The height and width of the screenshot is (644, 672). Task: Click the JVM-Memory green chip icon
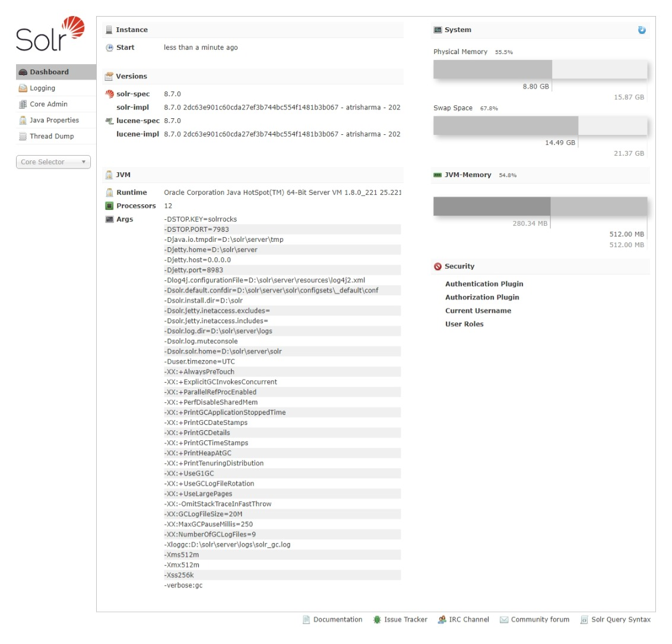point(438,175)
